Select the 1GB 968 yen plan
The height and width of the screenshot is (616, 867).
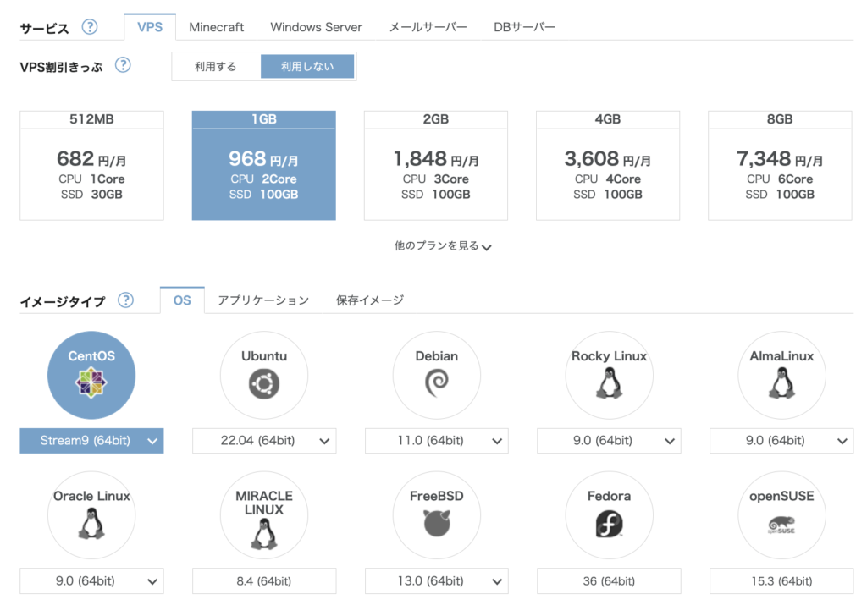coord(264,165)
